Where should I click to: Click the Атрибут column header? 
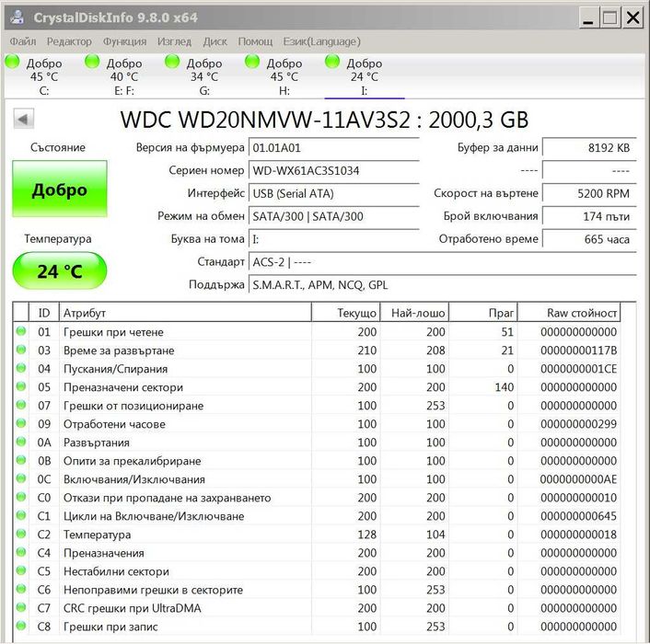click(x=185, y=313)
